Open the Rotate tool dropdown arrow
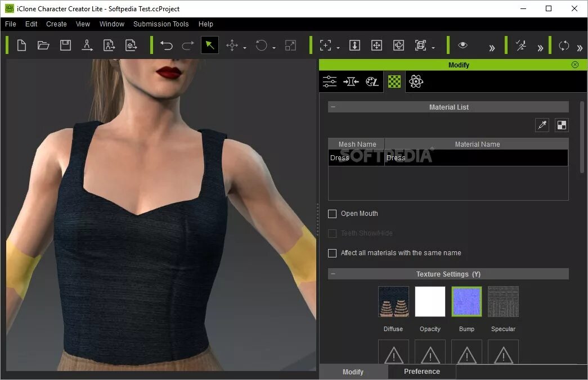588x380 pixels. pyautogui.click(x=274, y=48)
